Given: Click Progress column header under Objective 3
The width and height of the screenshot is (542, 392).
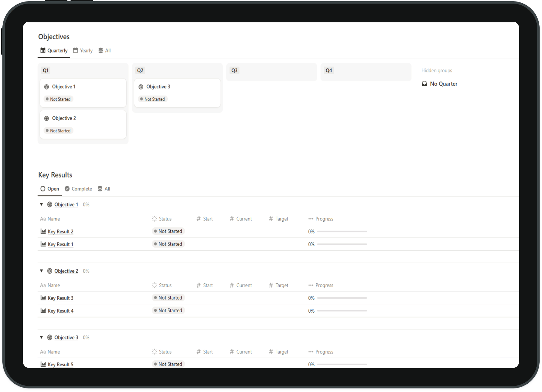Looking at the screenshot, I should pos(321,352).
